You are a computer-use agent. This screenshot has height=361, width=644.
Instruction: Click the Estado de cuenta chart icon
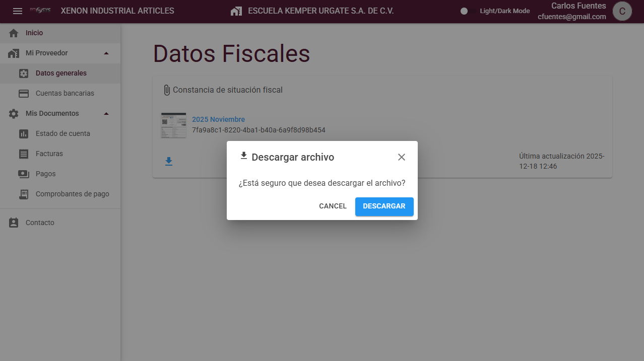point(24,134)
